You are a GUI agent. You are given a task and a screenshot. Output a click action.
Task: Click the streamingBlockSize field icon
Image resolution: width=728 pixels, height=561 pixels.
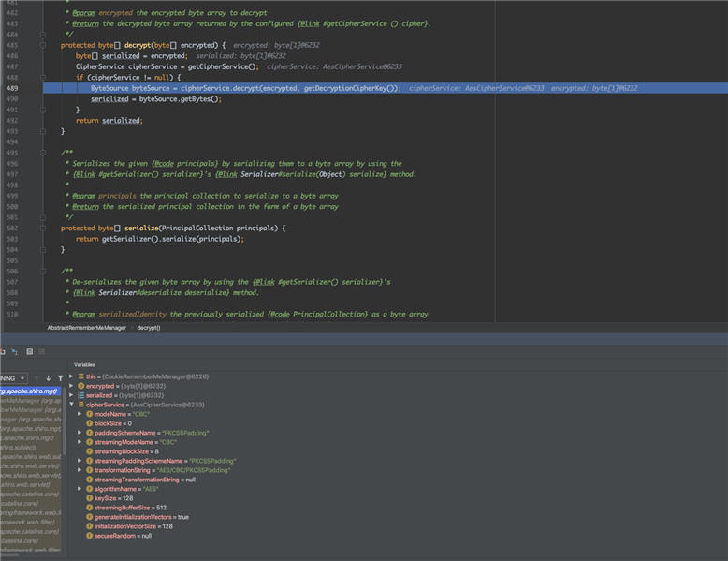[89, 451]
